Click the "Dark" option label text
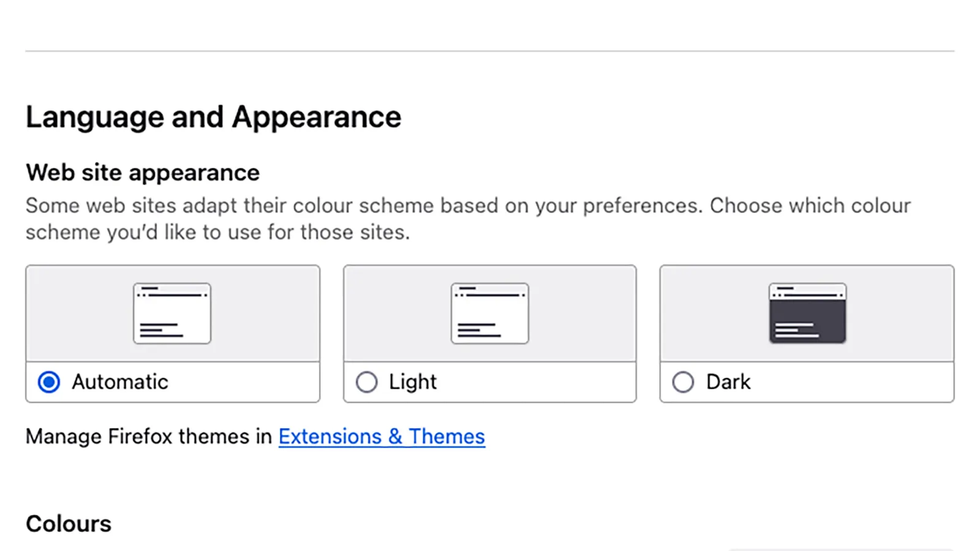The height and width of the screenshot is (551, 980). pyautogui.click(x=728, y=382)
